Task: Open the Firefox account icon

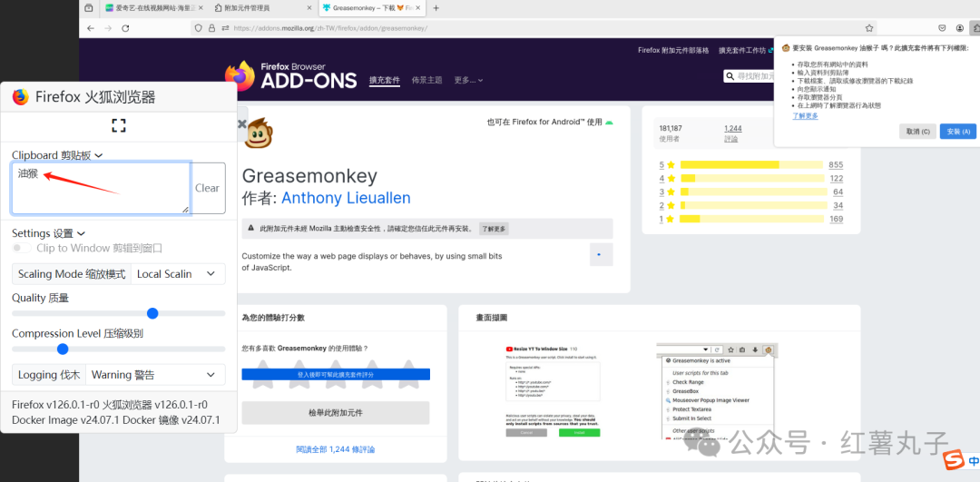Action: [x=959, y=28]
